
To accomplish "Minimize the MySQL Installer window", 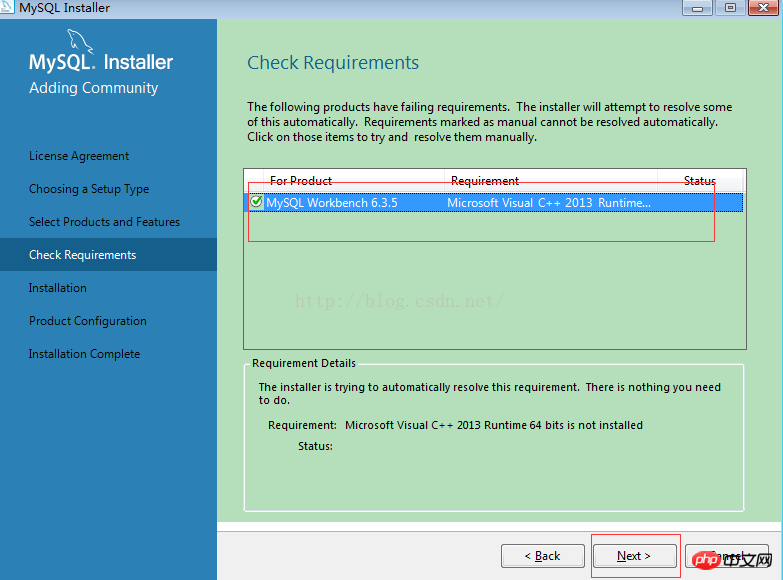I will (697, 7).
